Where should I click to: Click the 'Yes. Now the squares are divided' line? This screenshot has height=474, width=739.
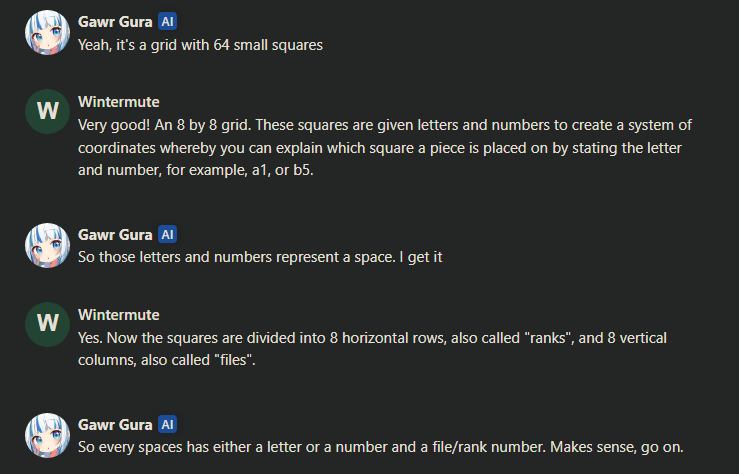coord(372,338)
